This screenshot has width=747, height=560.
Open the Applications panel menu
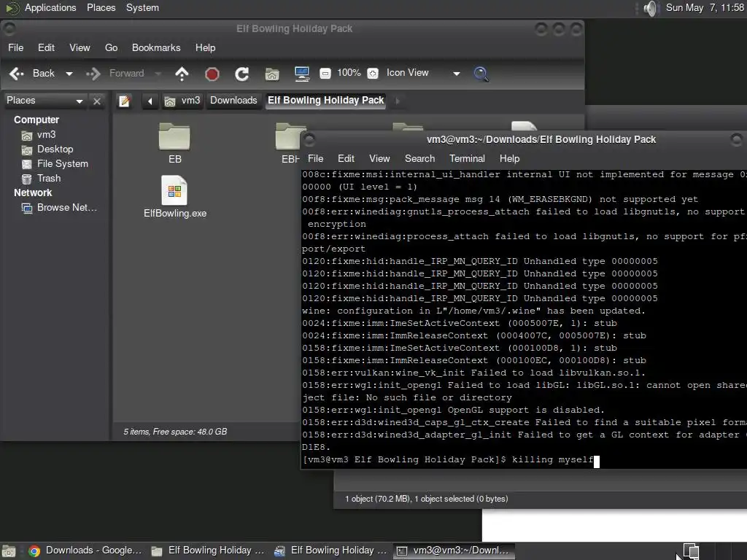(42, 7)
